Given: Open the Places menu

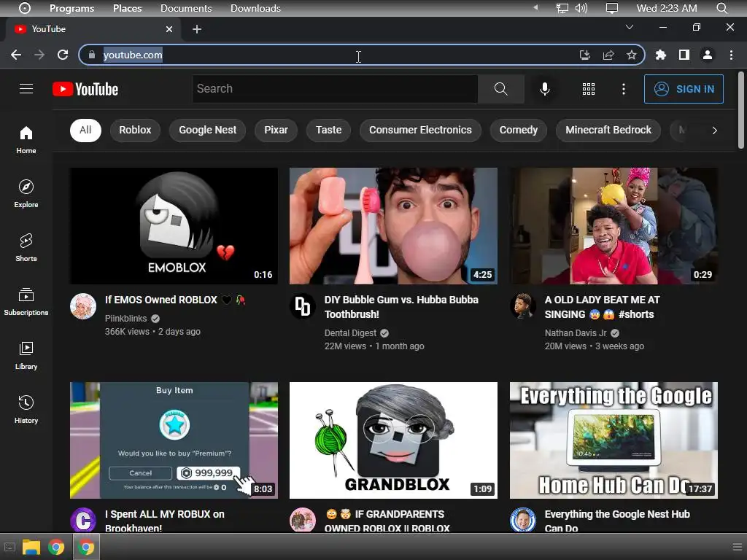Looking at the screenshot, I should point(127,8).
